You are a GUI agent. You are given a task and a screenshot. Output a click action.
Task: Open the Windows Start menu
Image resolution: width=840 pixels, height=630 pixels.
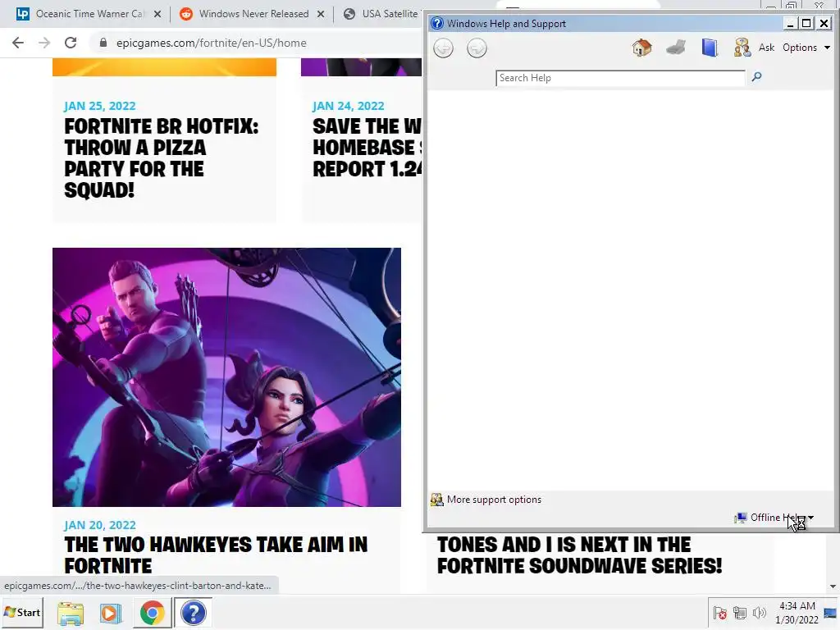(22, 613)
